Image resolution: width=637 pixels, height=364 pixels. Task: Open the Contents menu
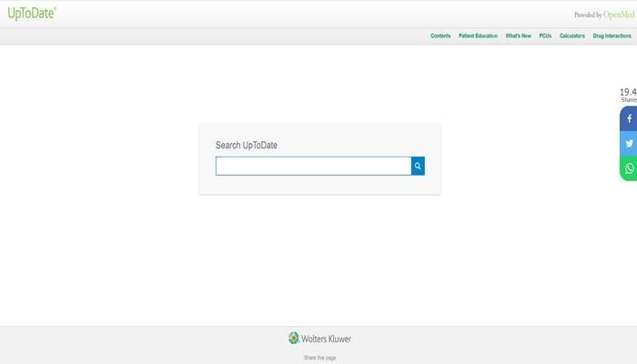click(440, 36)
